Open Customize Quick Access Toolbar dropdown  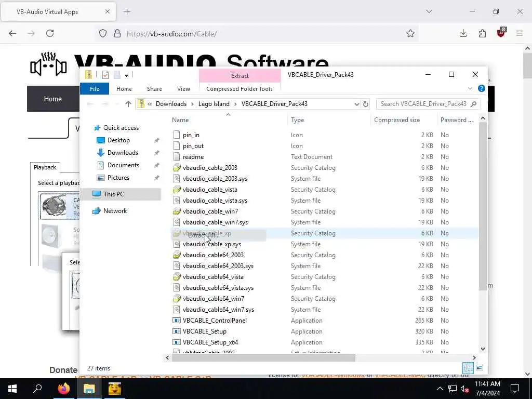coord(126,75)
